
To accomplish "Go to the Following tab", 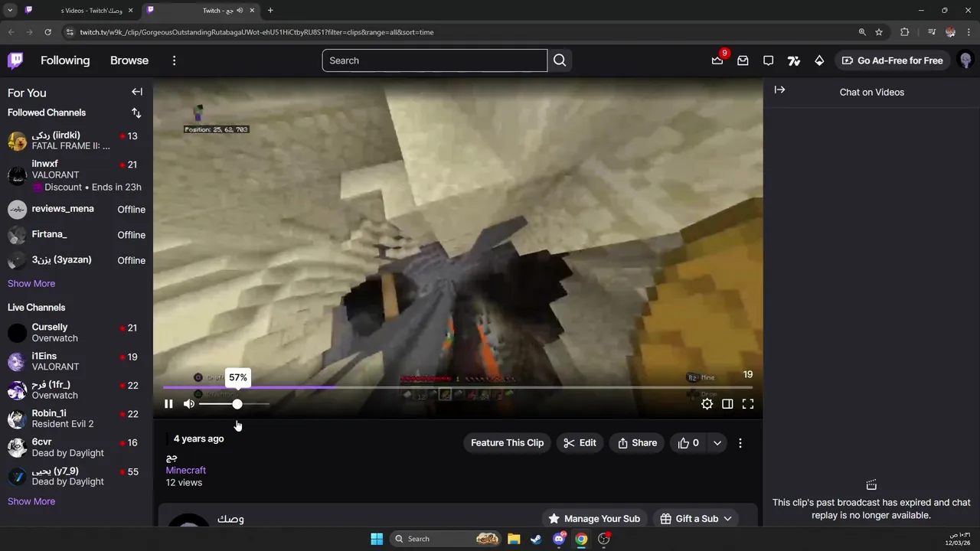I will (x=65, y=60).
